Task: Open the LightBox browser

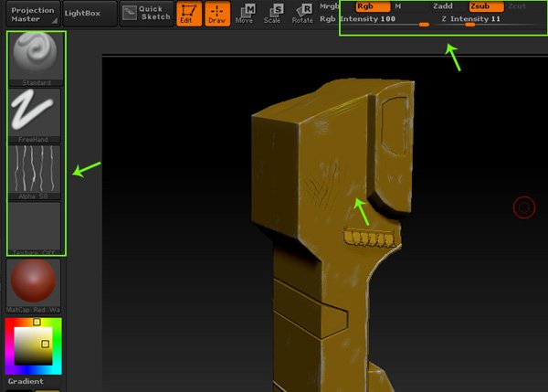Action: (x=90, y=14)
